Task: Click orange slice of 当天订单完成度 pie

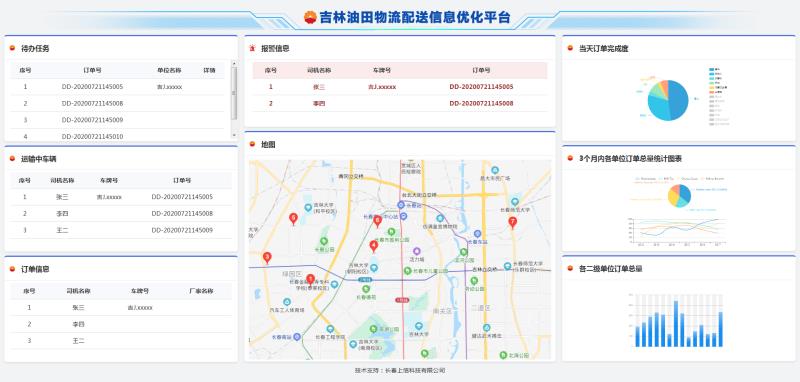Action: click(664, 85)
